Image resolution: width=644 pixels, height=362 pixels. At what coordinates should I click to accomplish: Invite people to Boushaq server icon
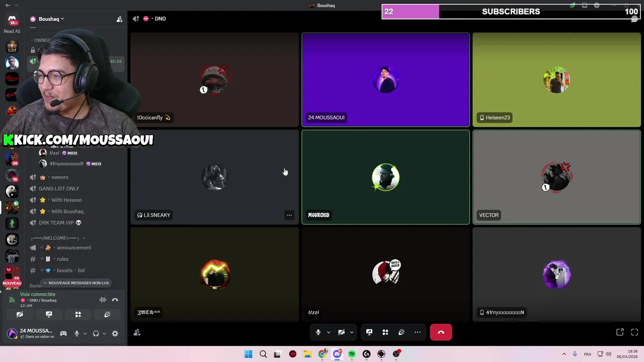pyautogui.click(x=119, y=19)
